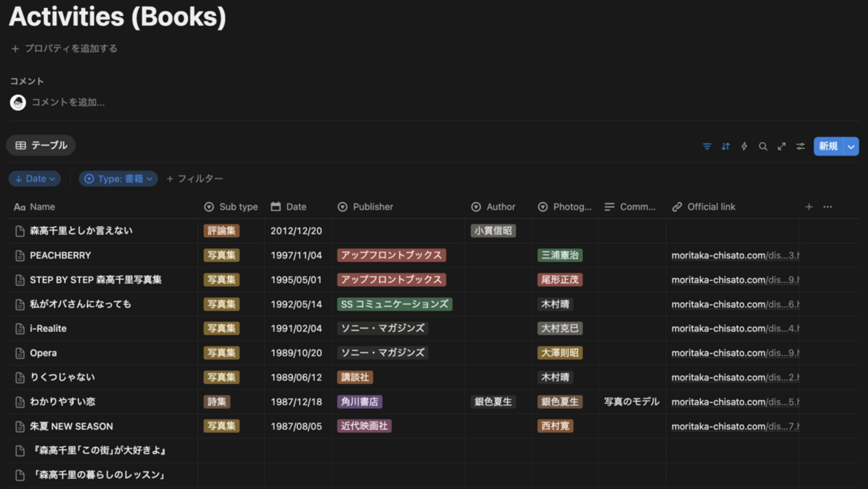Click the search magnifier icon
Image resolution: width=868 pixels, height=489 pixels.
pyautogui.click(x=763, y=146)
